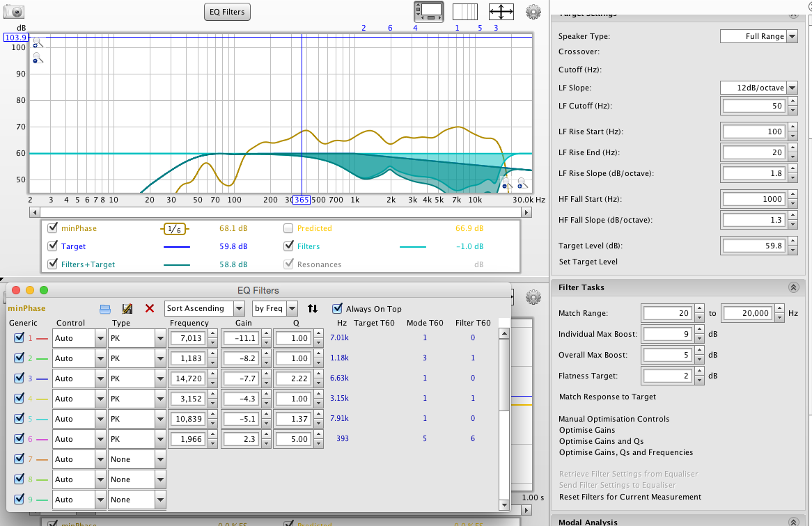
Task: Click Match Response to Target
Action: click(x=607, y=397)
